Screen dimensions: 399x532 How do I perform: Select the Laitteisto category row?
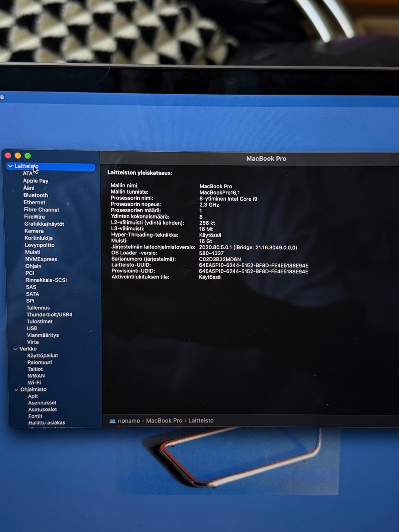(x=51, y=167)
